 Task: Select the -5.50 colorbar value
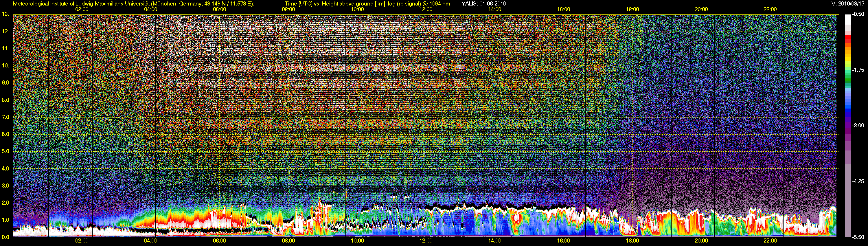point(858,237)
